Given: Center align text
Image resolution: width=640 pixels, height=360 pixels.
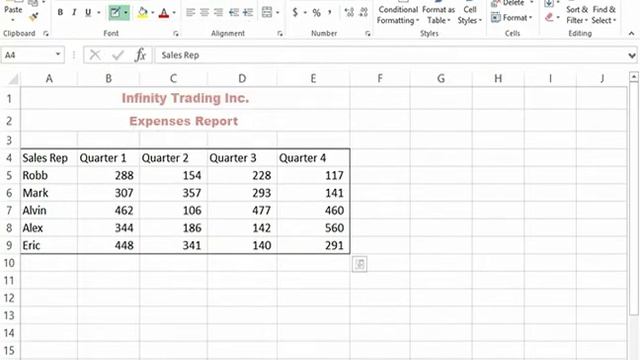Looking at the screenshot, I should (204, 13).
